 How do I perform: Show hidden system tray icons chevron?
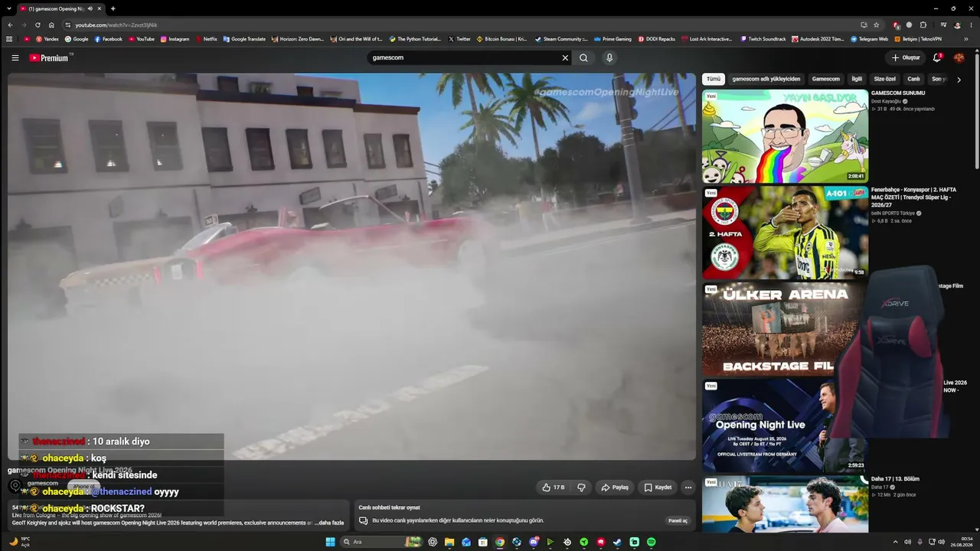point(896,542)
